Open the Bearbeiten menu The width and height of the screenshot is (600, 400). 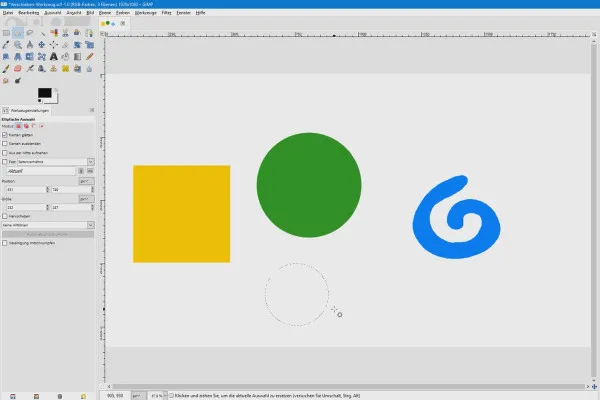pyautogui.click(x=29, y=13)
